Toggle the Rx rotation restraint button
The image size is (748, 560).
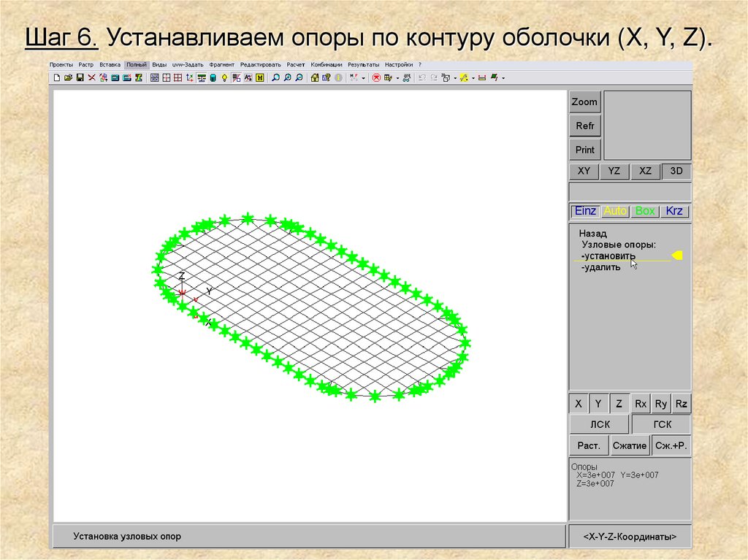(x=640, y=404)
